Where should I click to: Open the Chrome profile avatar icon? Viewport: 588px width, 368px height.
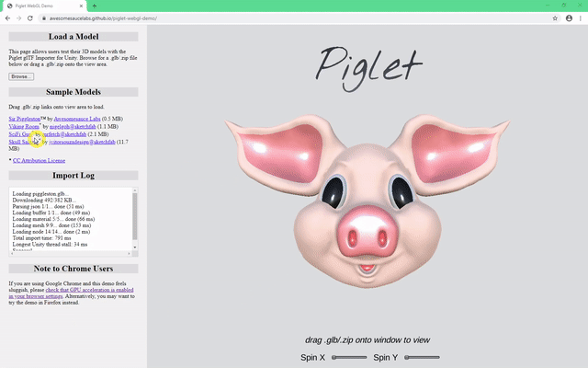tap(569, 18)
